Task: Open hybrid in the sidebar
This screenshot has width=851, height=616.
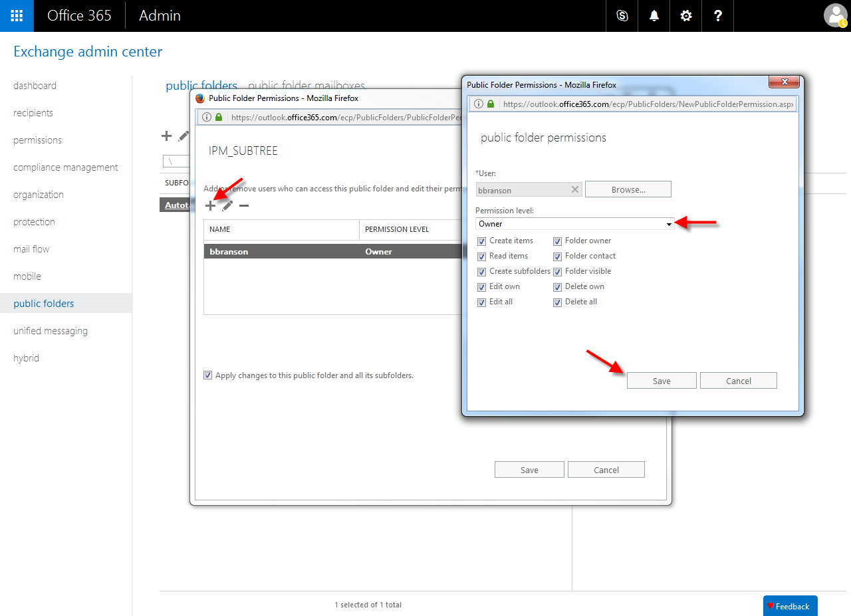Action: point(26,358)
